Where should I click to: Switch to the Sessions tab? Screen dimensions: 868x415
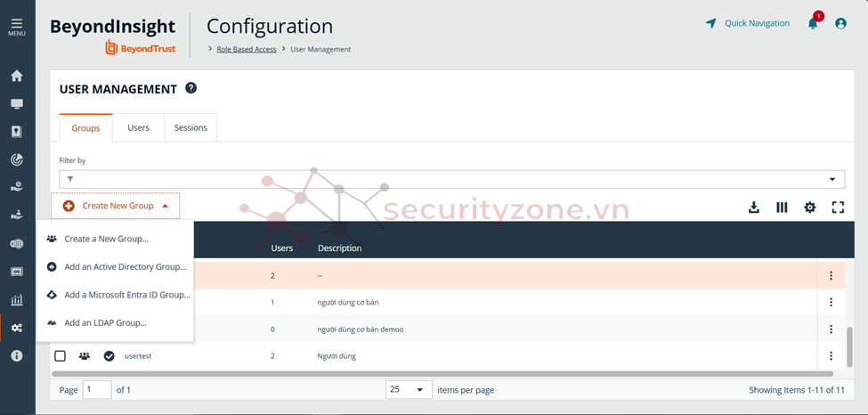pyautogui.click(x=191, y=128)
